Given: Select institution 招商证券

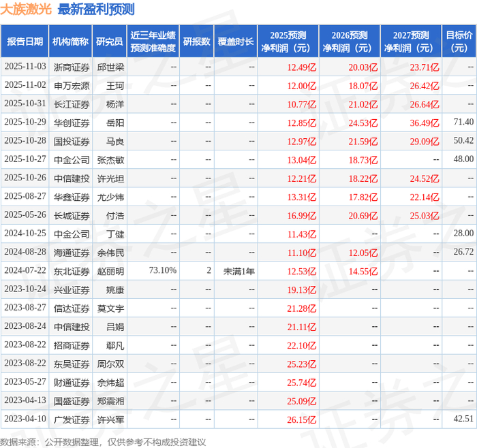Looking at the screenshot, I should click(72, 345).
